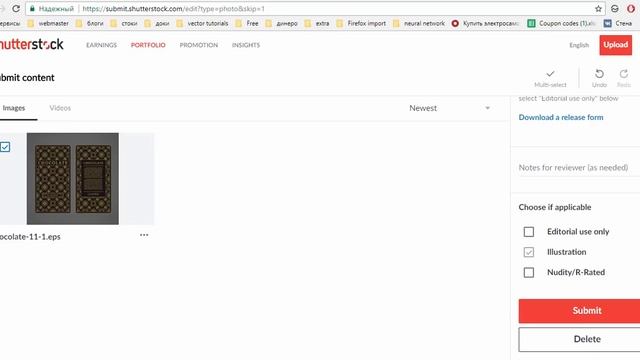Open the Coupon codes bookmark
The width and height of the screenshot is (640, 360).
click(561, 23)
